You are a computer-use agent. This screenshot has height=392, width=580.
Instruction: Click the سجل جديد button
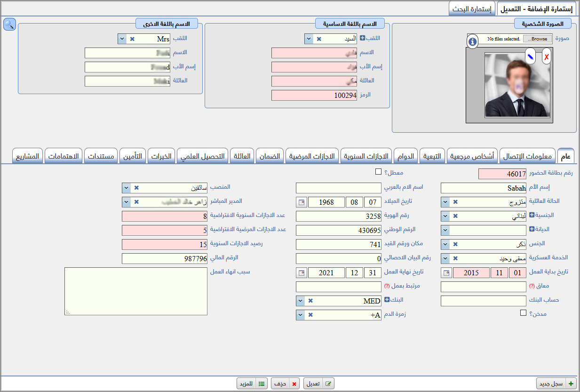pos(557,384)
